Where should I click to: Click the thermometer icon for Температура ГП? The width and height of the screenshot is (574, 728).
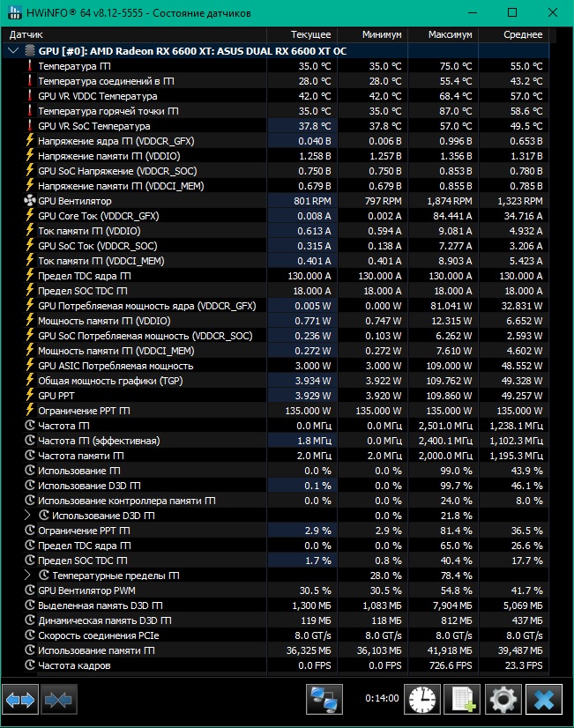(30, 66)
